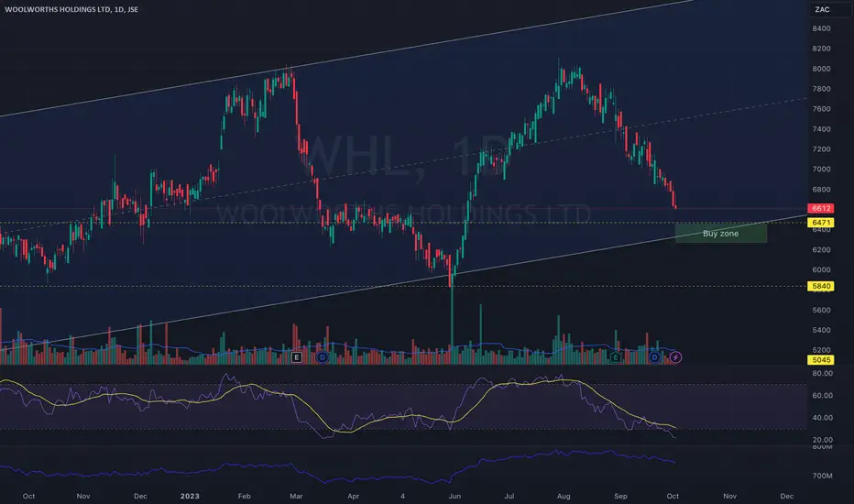Select the green Buy zone box
Screen dimensions: 854x504
(720, 233)
